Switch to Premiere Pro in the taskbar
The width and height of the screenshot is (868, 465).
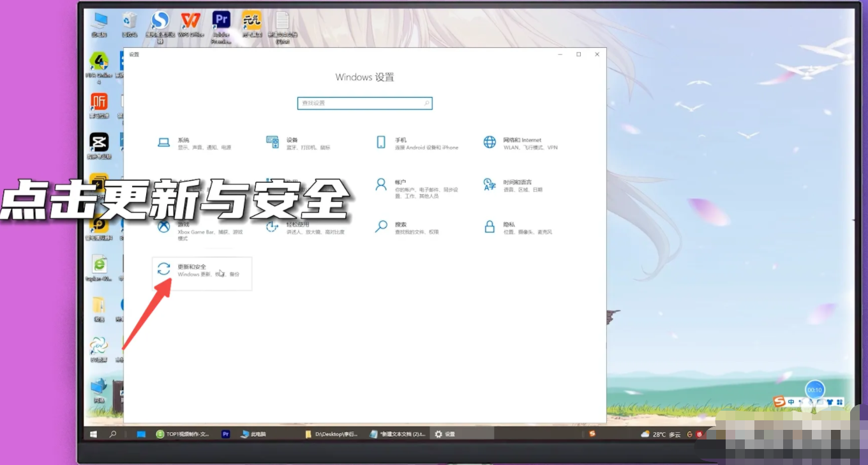225,434
